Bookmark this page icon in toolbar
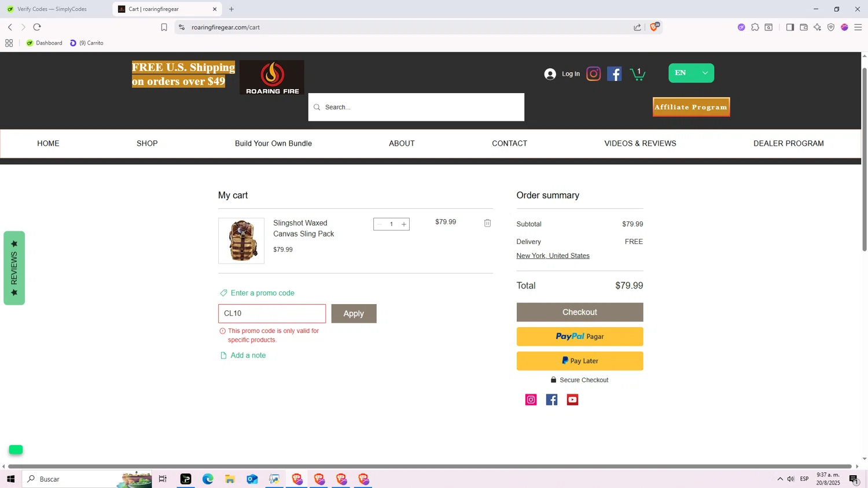The height and width of the screenshot is (488, 868). point(164,27)
